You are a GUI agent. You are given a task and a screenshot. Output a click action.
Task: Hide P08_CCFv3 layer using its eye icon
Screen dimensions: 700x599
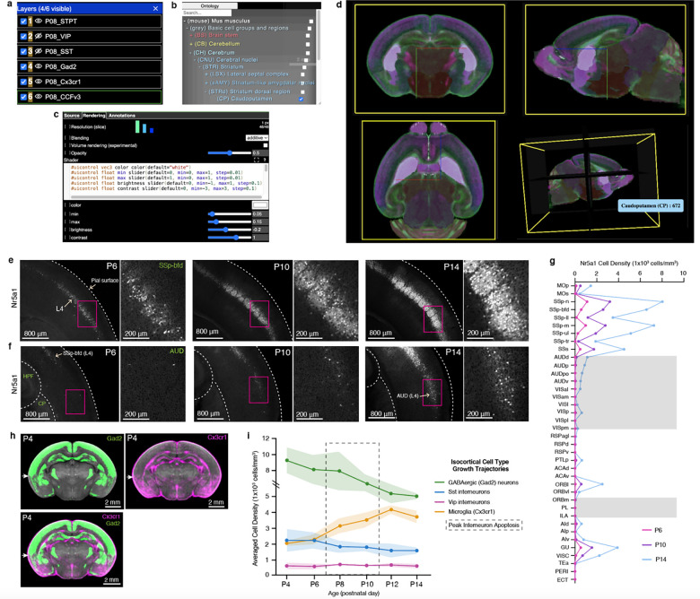[39, 97]
